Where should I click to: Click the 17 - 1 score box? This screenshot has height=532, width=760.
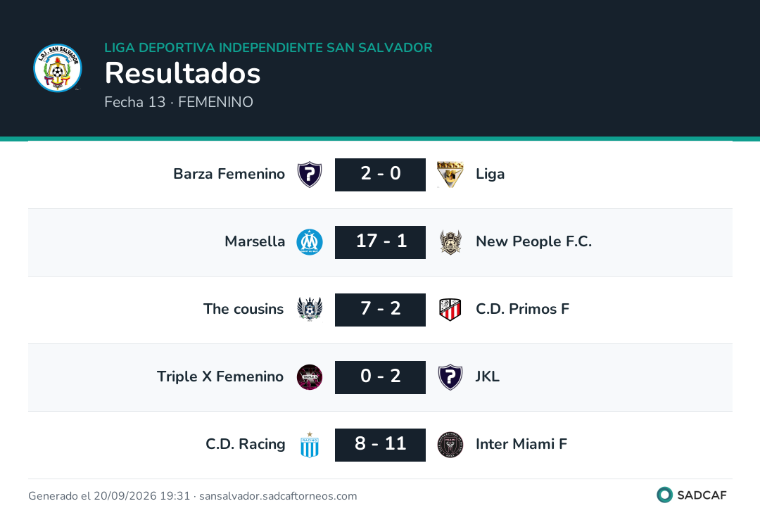pos(380,242)
